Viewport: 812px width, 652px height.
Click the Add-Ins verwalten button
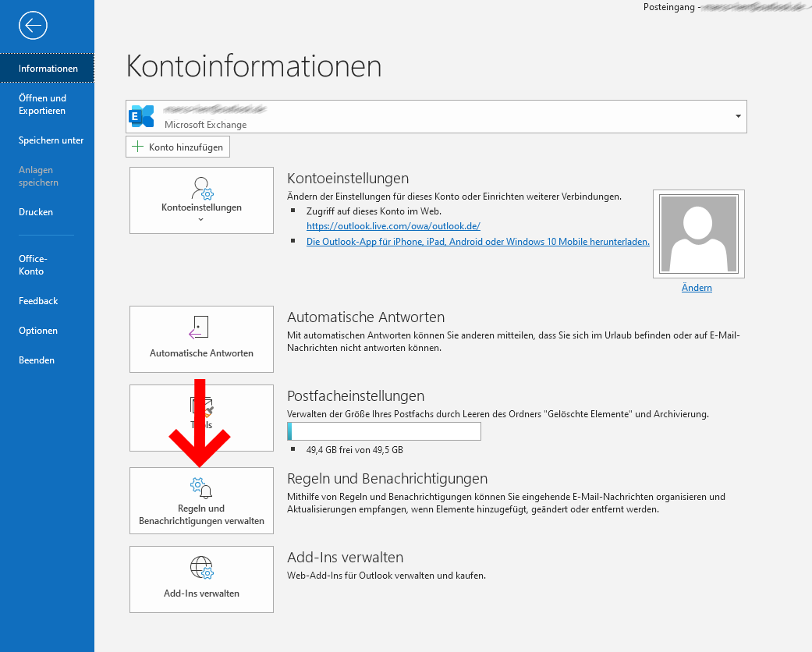[x=201, y=579]
